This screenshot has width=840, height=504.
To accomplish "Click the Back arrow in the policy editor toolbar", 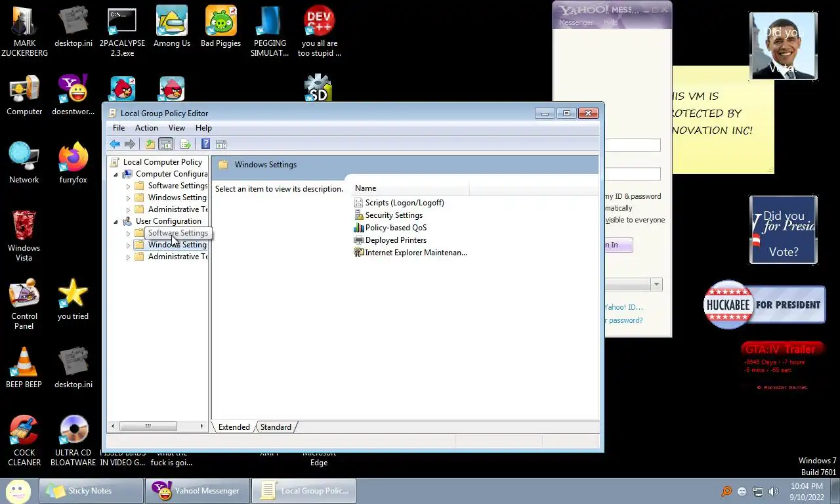I will (115, 144).
